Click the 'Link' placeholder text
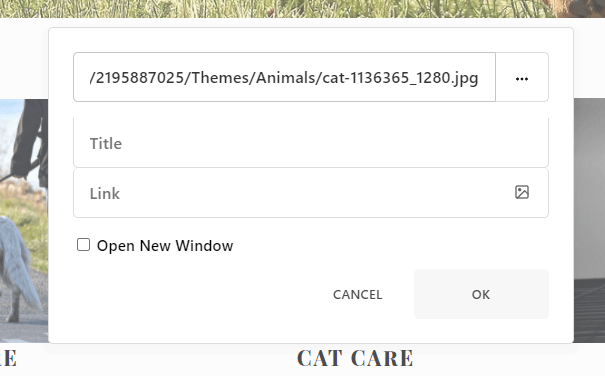 [105, 193]
